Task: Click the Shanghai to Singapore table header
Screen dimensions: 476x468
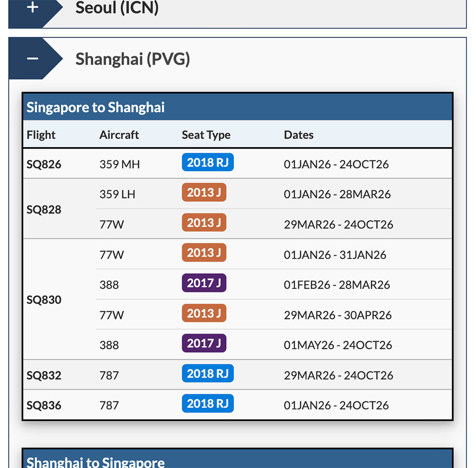Action: coord(96,462)
